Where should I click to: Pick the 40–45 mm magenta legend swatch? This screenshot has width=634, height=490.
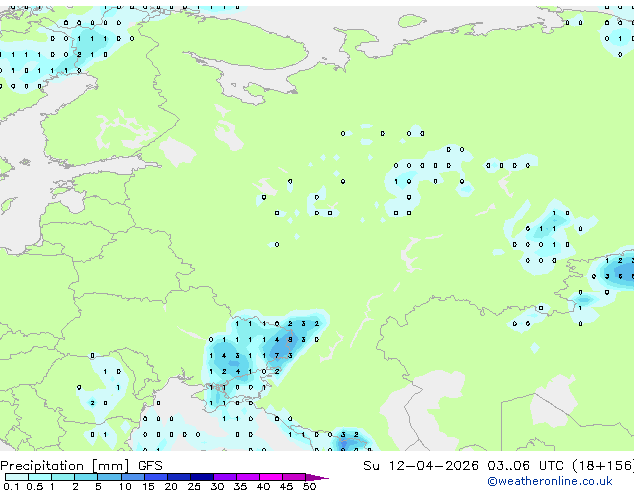click(x=271, y=477)
